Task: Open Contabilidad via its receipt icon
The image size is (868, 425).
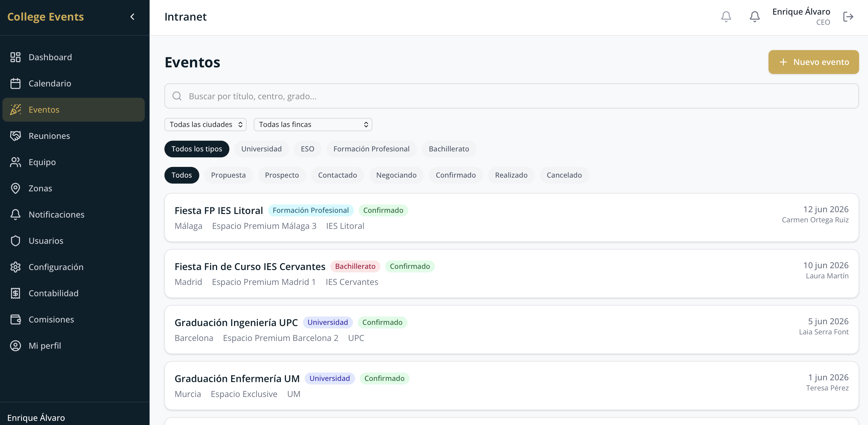Action: [x=15, y=293]
